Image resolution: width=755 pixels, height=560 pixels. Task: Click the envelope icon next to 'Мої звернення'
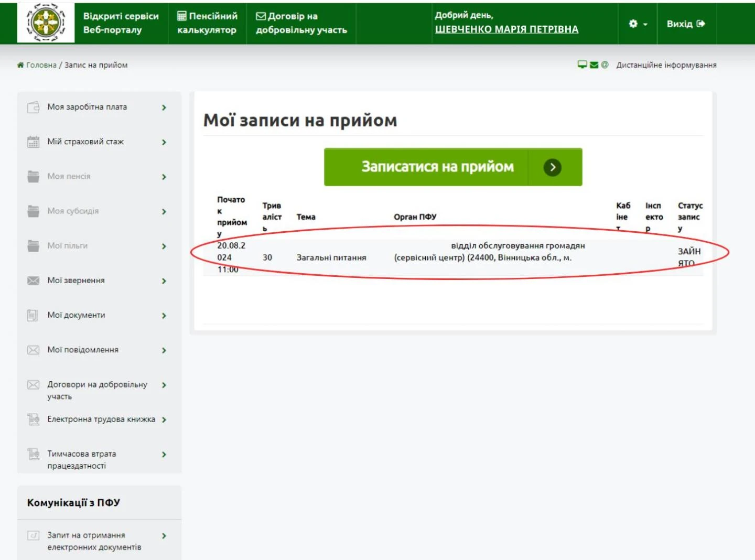33,281
